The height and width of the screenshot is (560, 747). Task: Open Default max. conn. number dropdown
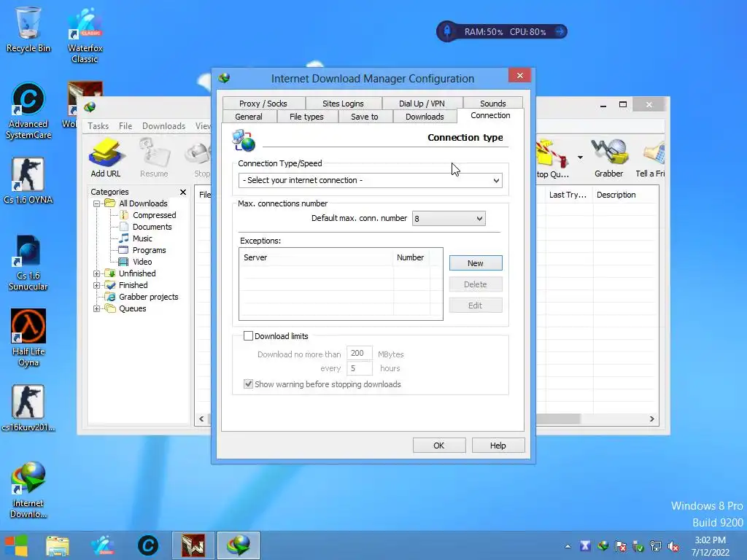(449, 219)
